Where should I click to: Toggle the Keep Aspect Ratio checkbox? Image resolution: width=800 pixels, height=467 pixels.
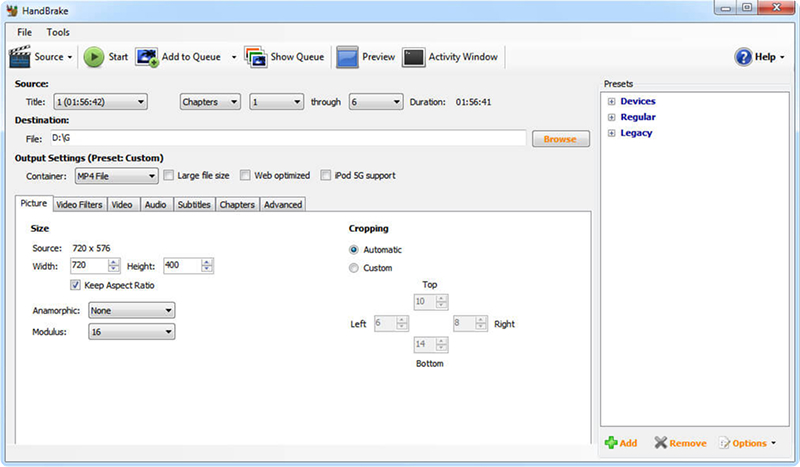pyautogui.click(x=76, y=285)
